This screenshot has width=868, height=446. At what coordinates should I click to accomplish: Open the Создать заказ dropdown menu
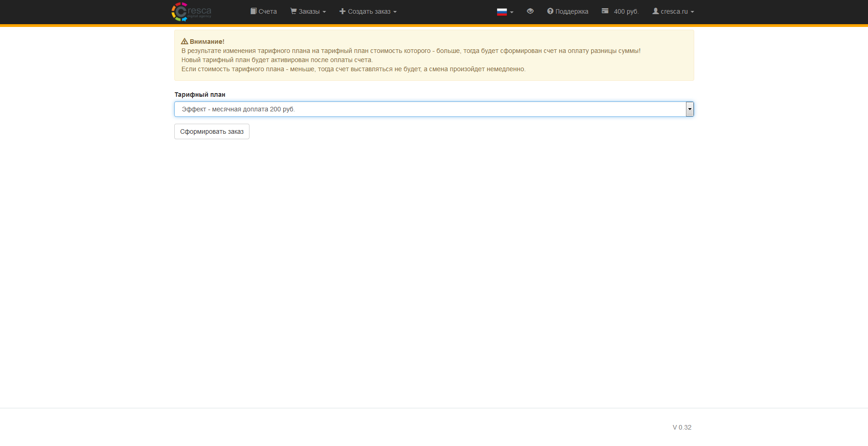click(368, 11)
